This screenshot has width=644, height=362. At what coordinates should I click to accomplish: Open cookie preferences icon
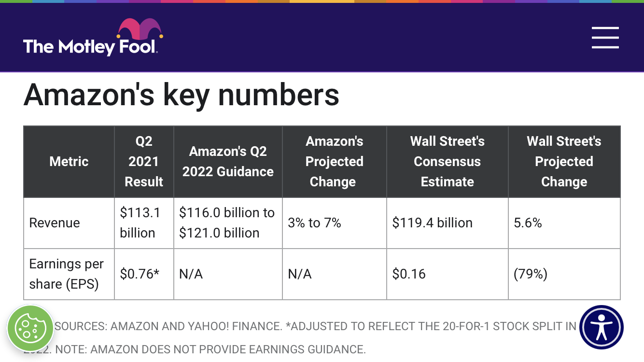pyautogui.click(x=30, y=328)
